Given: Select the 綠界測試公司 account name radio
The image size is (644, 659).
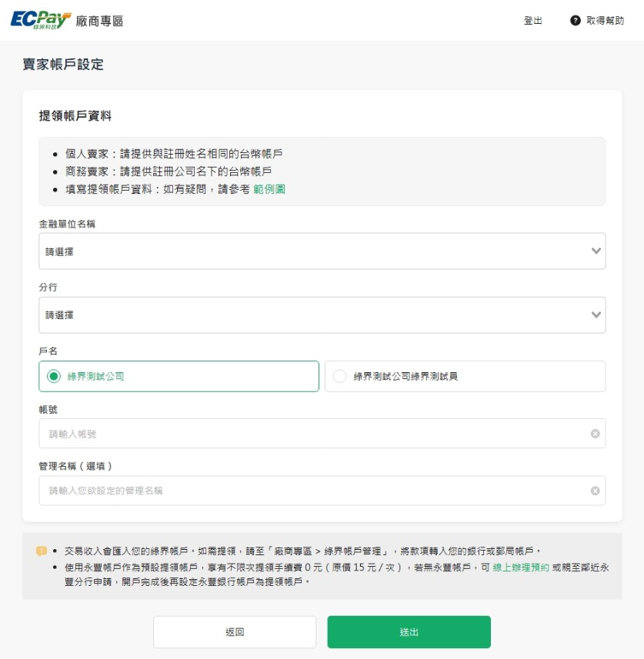Looking at the screenshot, I should [x=54, y=377].
